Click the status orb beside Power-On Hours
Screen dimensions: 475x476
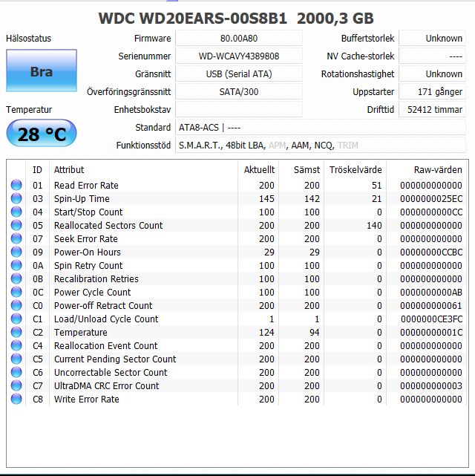click(x=16, y=252)
